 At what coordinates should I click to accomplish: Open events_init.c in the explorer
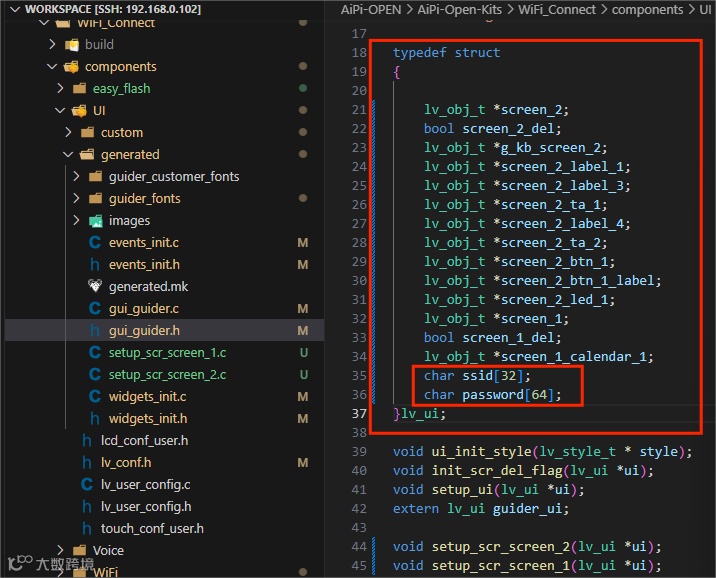point(144,242)
